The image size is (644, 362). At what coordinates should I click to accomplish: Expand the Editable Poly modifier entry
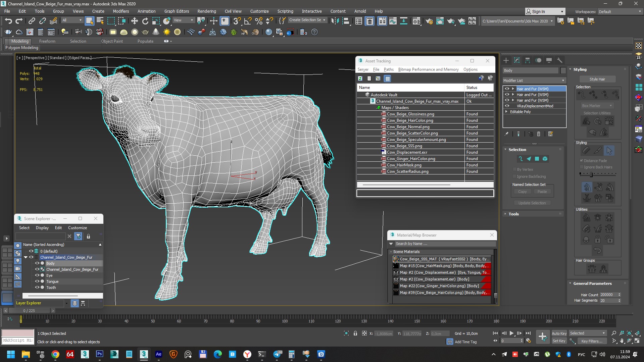point(506,112)
